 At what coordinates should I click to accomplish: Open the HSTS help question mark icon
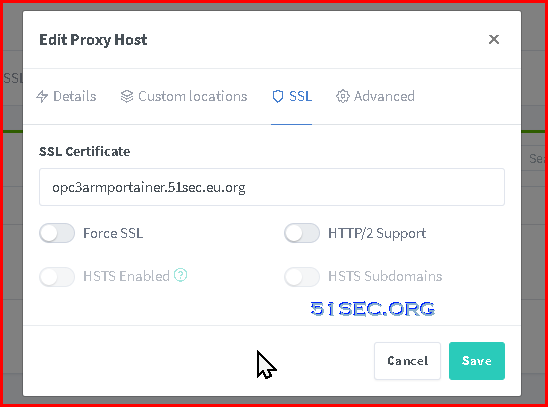pyautogui.click(x=181, y=275)
